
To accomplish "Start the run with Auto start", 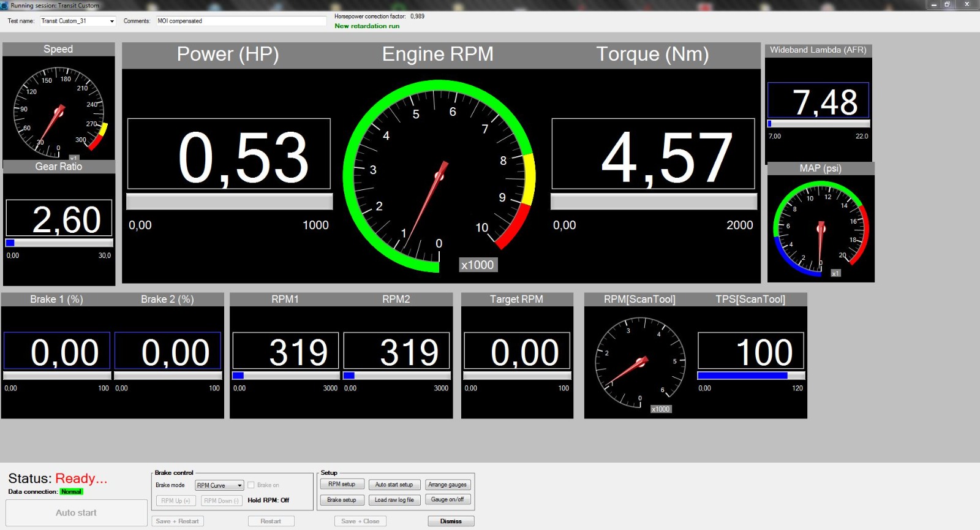I will pos(77,513).
